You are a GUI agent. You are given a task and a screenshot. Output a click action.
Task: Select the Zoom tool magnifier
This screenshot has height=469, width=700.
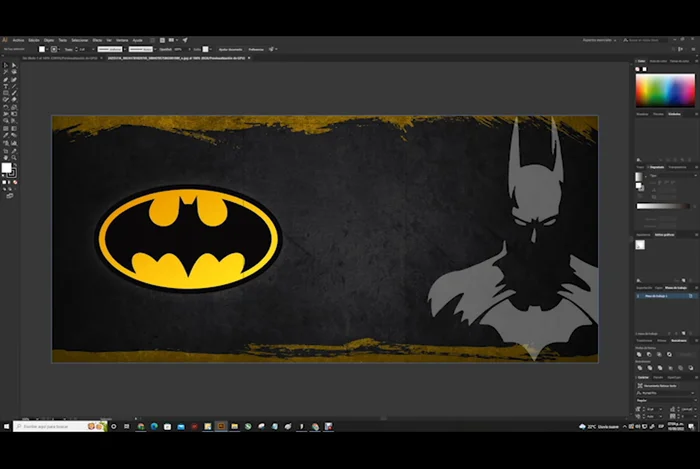click(13, 156)
